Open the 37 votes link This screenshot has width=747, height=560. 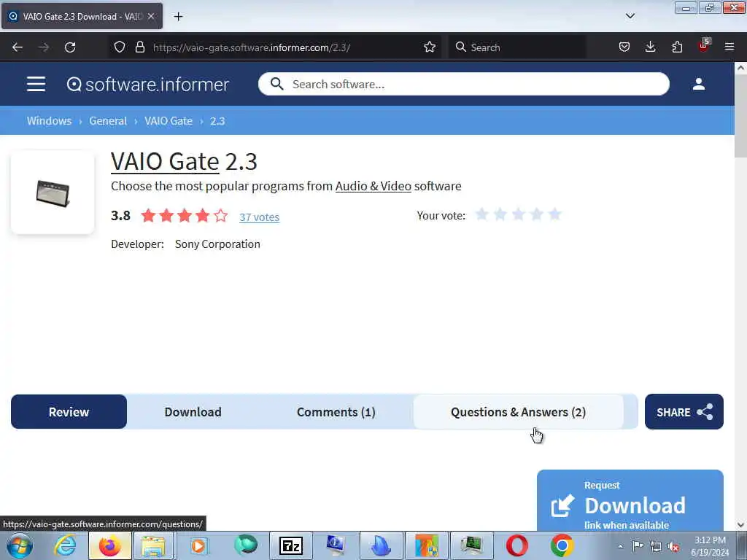pos(259,217)
